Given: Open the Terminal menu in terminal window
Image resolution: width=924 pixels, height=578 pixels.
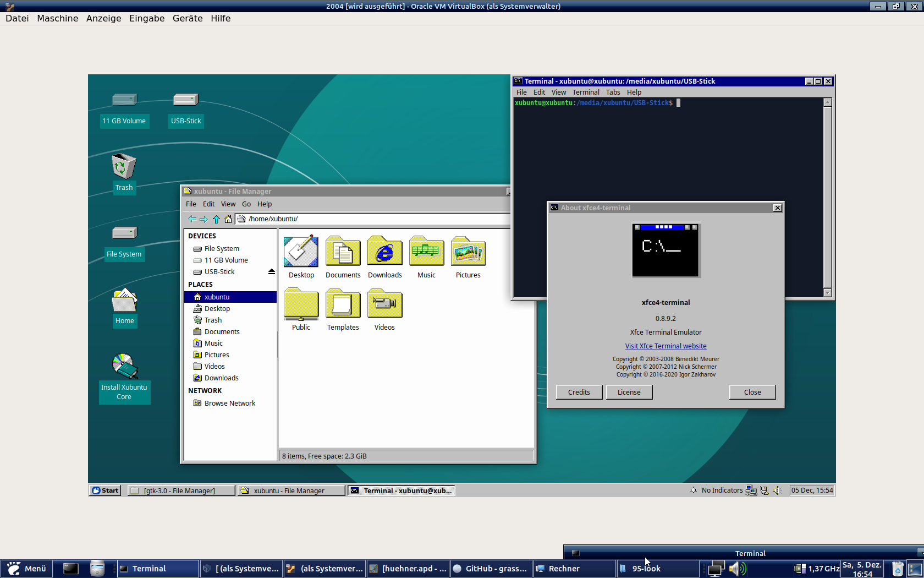Looking at the screenshot, I should coord(586,92).
